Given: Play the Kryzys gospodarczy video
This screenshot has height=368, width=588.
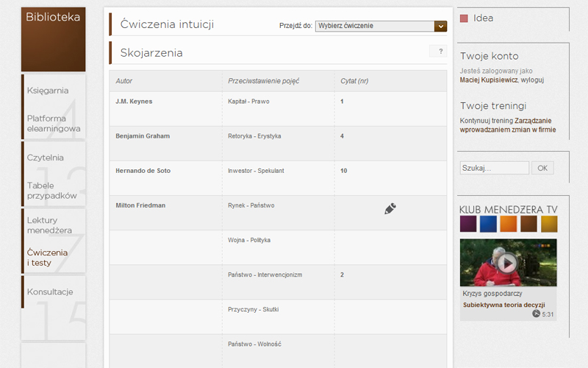Looking at the screenshot, I should pos(507,263).
